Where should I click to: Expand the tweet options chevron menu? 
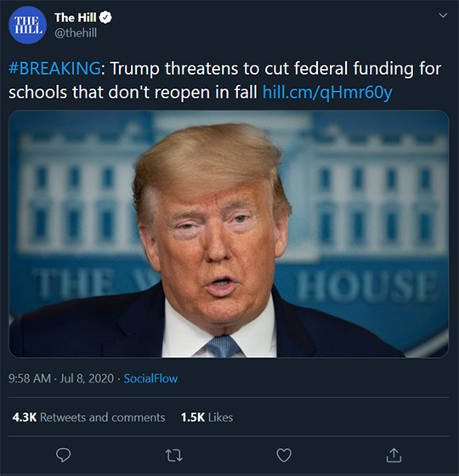pyautogui.click(x=443, y=15)
